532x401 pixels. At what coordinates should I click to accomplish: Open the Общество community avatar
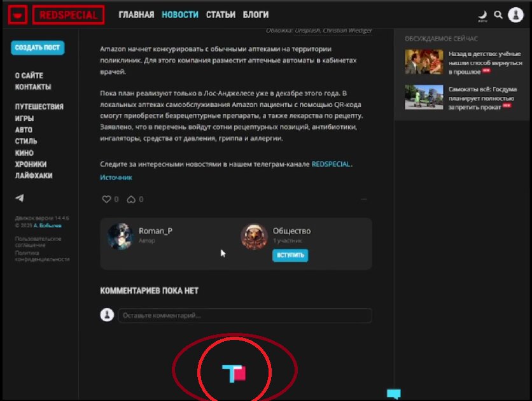coord(254,236)
